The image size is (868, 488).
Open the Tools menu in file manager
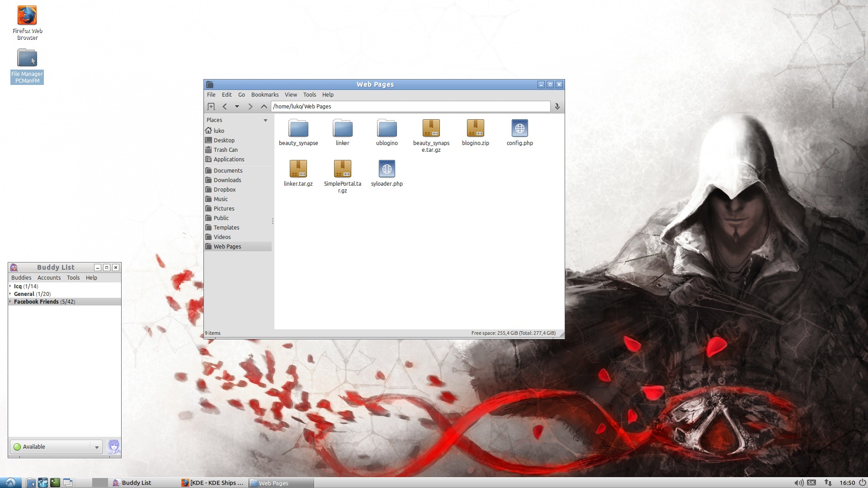310,95
